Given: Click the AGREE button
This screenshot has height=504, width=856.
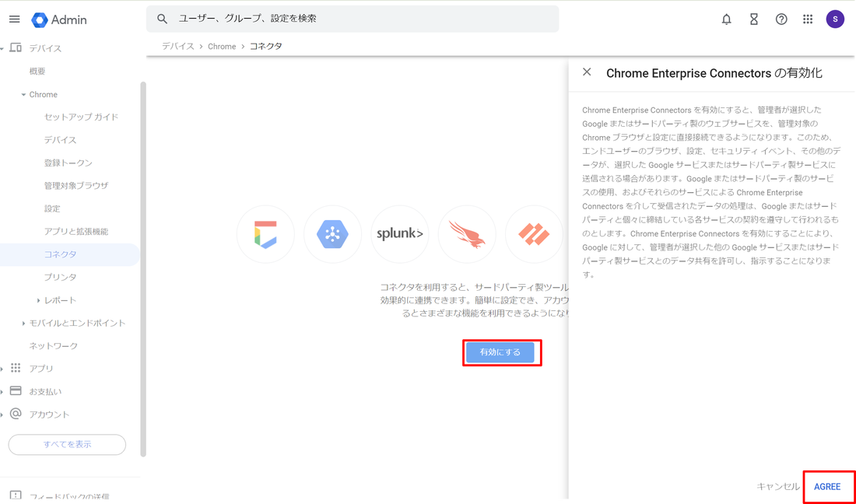Looking at the screenshot, I should 826,487.
